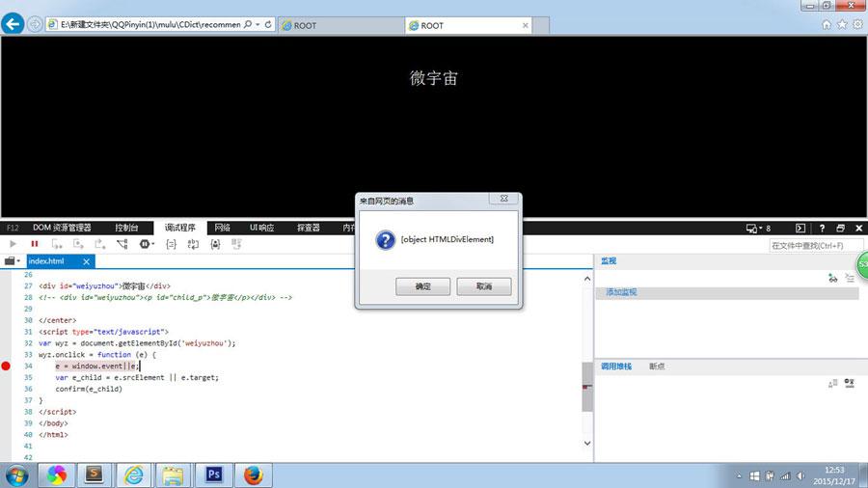Image resolution: width=868 pixels, height=488 pixels.
Task: Open the emulation/document mode dropdown
Action: (x=758, y=229)
